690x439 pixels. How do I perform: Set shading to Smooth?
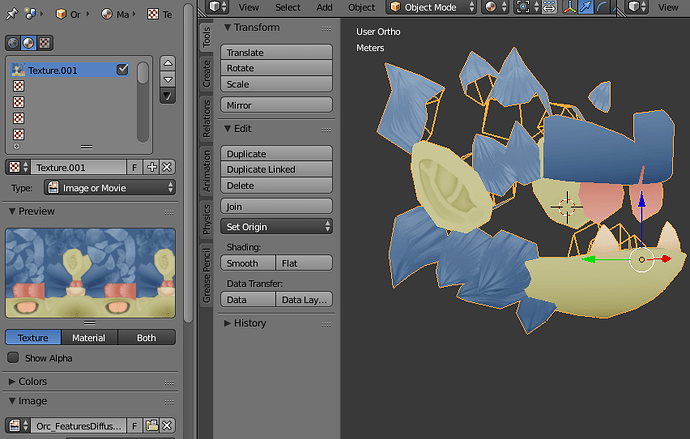tap(248, 263)
